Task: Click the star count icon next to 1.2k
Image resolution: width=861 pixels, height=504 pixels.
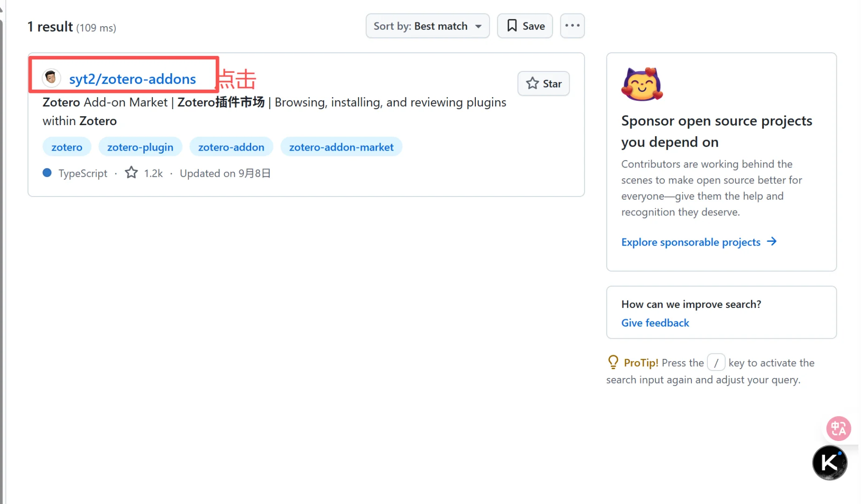Action: [x=131, y=173]
